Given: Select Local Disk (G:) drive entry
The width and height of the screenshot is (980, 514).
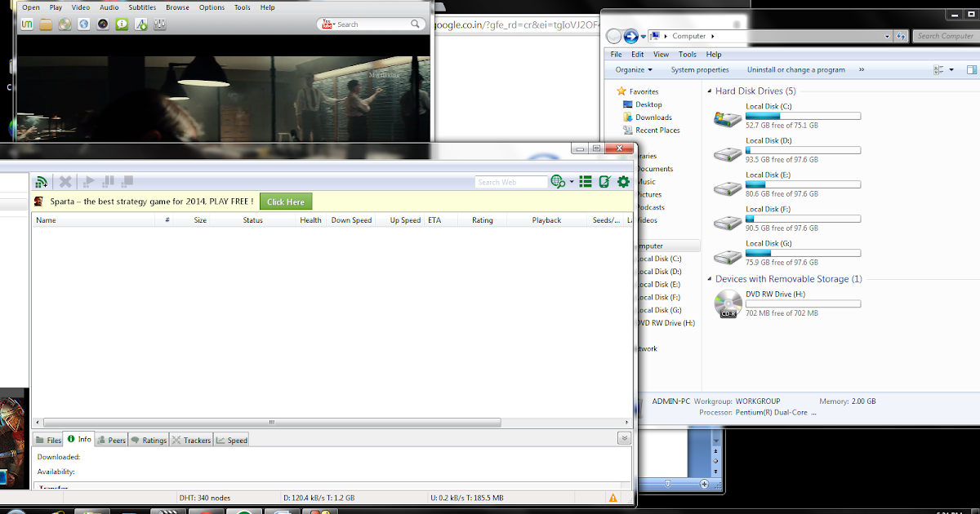Looking at the screenshot, I should [786, 253].
